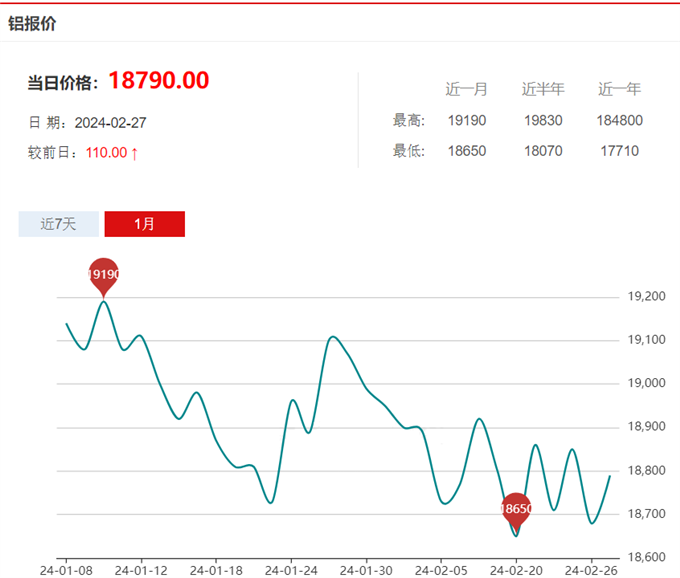This screenshot has height=578, width=680.
Task: Click the one-year low value 17710
Action: pyautogui.click(x=620, y=152)
